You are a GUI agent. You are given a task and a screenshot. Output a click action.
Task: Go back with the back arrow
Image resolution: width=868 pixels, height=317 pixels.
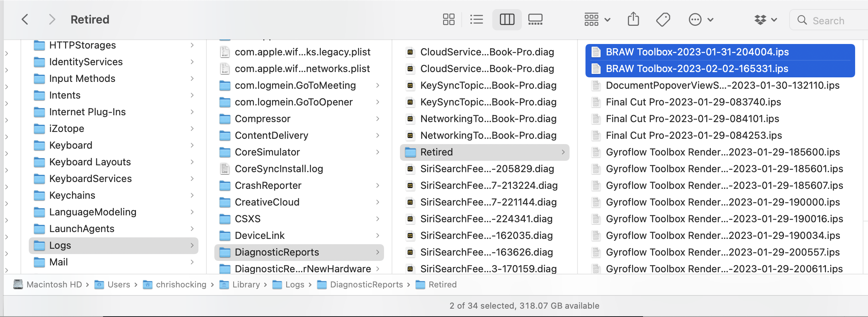click(25, 19)
